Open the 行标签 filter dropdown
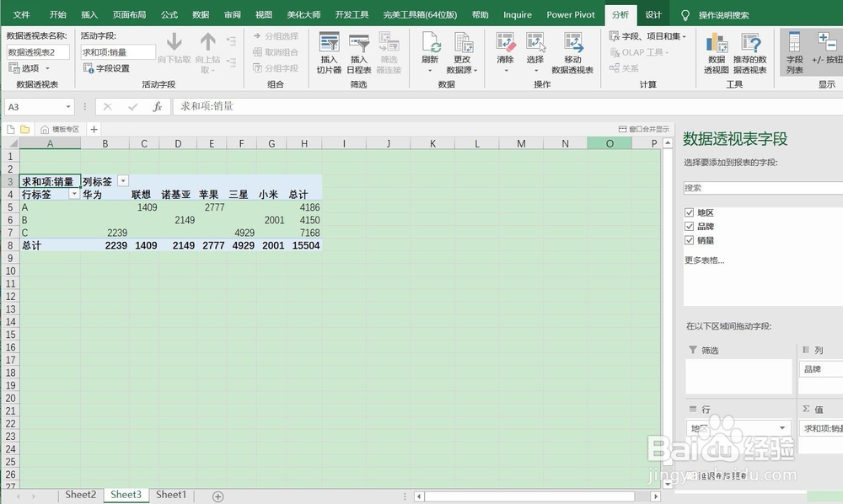The height and width of the screenshot is (504, 843). tap(74, 194)
